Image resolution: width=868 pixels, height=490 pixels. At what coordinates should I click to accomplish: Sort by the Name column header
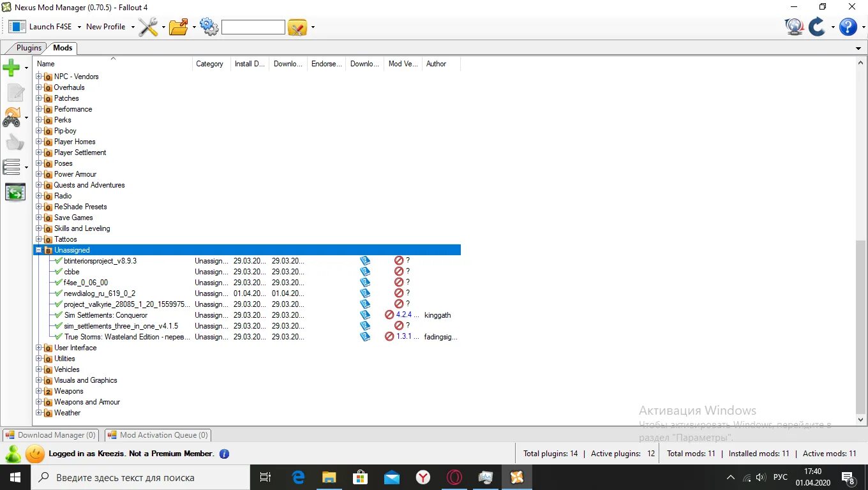click(113, 64)
